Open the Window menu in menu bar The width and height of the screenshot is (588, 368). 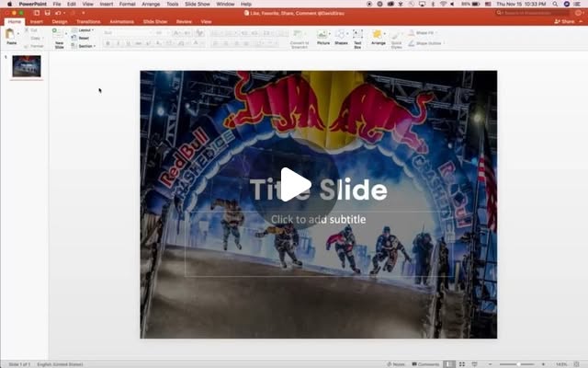coord(225,4)
